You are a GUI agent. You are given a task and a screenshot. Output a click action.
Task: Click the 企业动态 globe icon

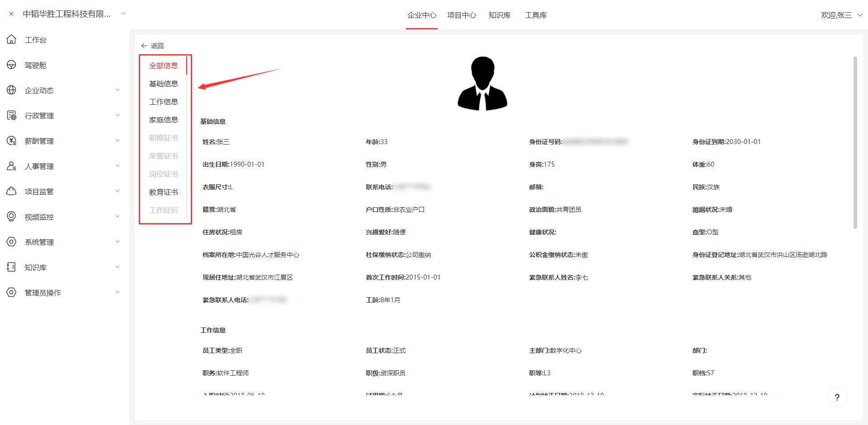(11, 90)
